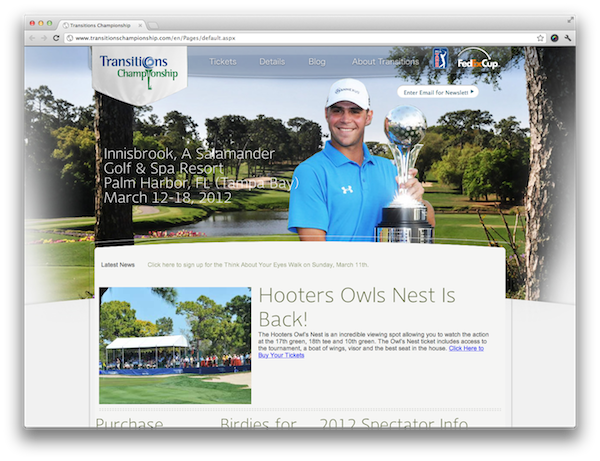Viewport: 600px width, 461px height.
Task: Toggle fullscreen with the corner arrows icon
Action: tap(570, 20)
